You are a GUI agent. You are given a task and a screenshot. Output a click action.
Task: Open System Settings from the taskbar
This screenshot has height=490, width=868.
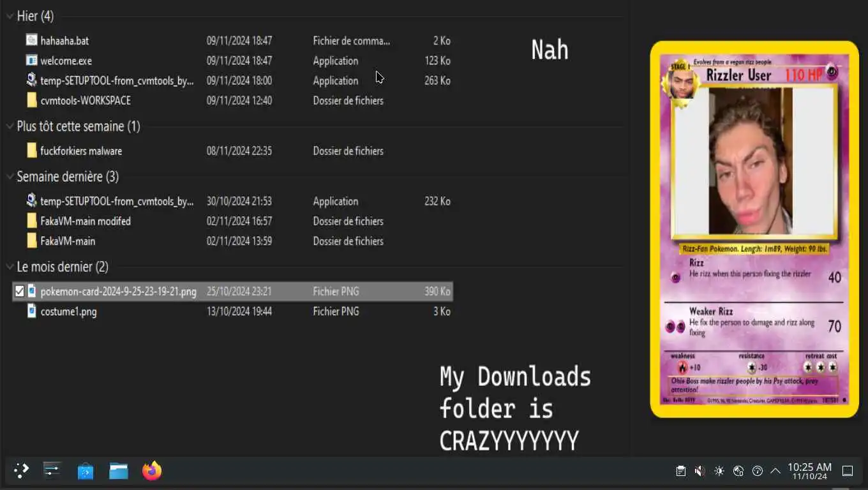(x=52, y=471)
